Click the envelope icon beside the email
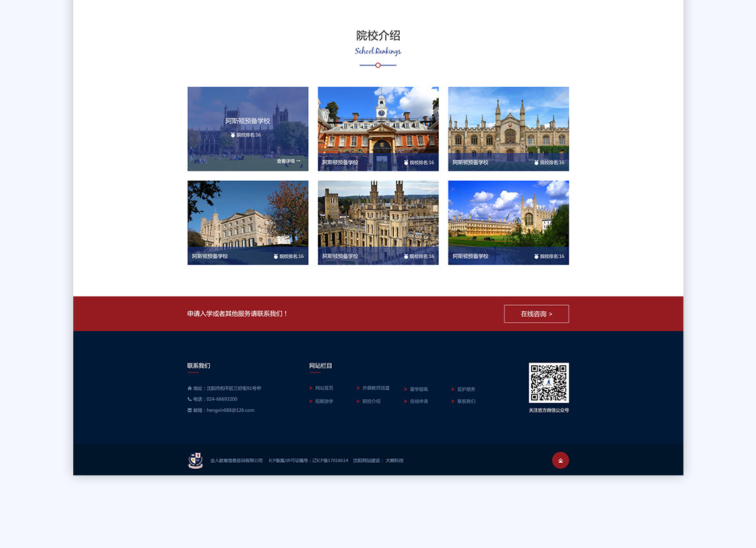756x548 pixels. click(x=190, y=410)
